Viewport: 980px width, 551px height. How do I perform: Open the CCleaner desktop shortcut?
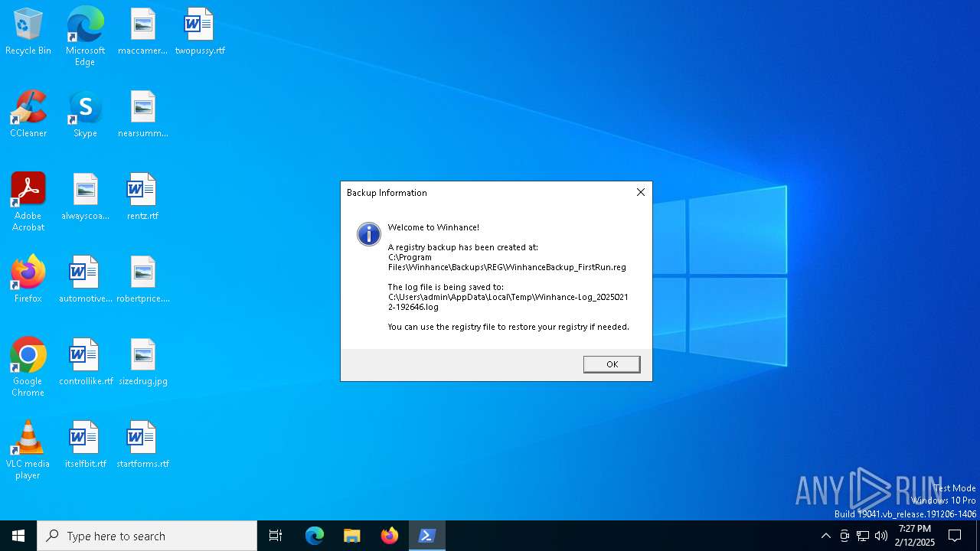pyautogui.click(x=28, y=114)
